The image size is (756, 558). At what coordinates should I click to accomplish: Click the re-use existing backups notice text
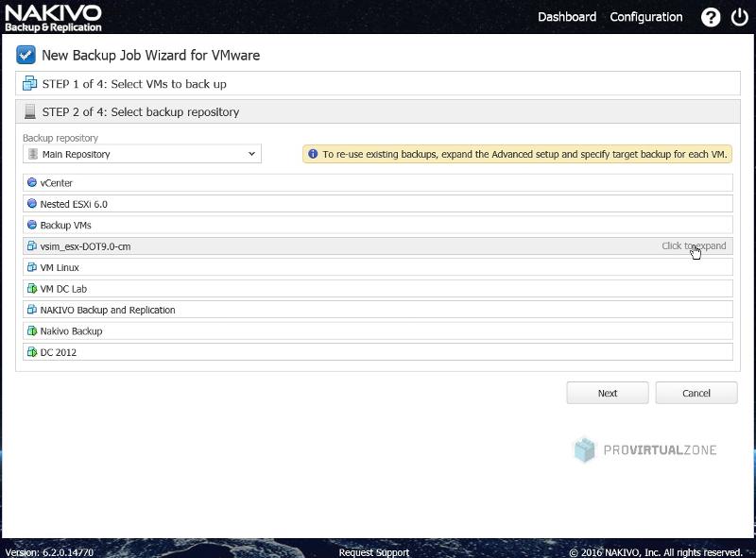coord(524,154)
